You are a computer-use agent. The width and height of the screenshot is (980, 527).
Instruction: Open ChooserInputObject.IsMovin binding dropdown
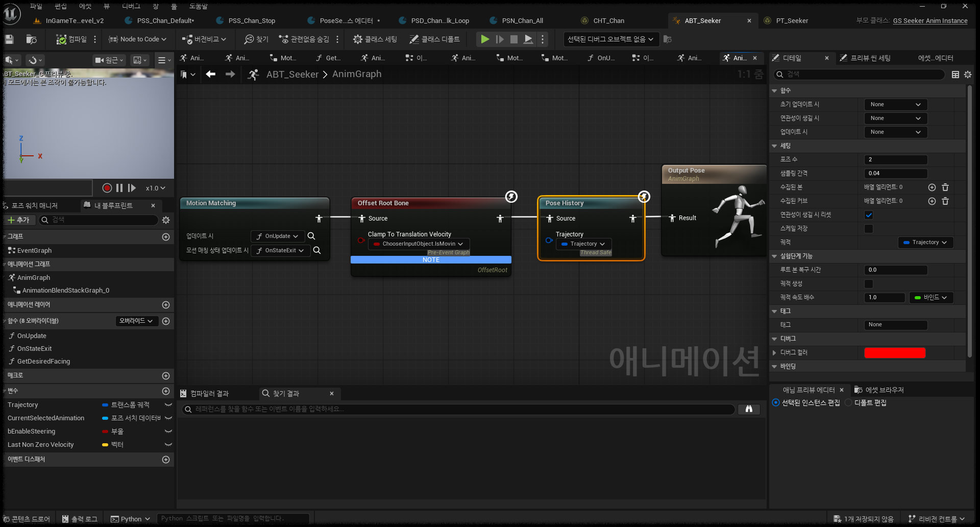419,244
